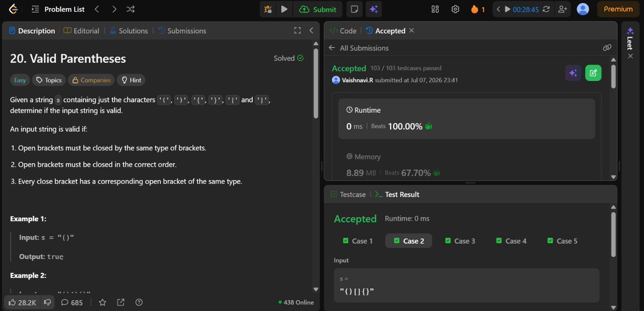Go to the previous problem arrow
This screenshot has width=644, height=311.
click(97, 9)
